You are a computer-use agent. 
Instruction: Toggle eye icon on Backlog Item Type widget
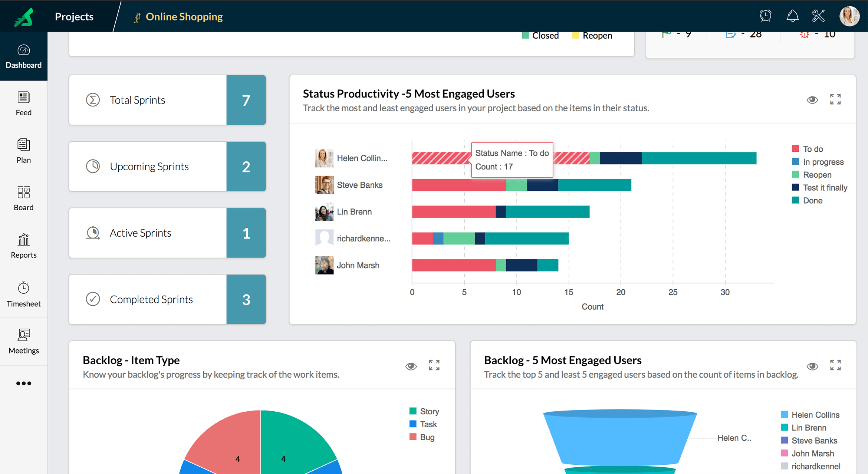tap(411, 366)
